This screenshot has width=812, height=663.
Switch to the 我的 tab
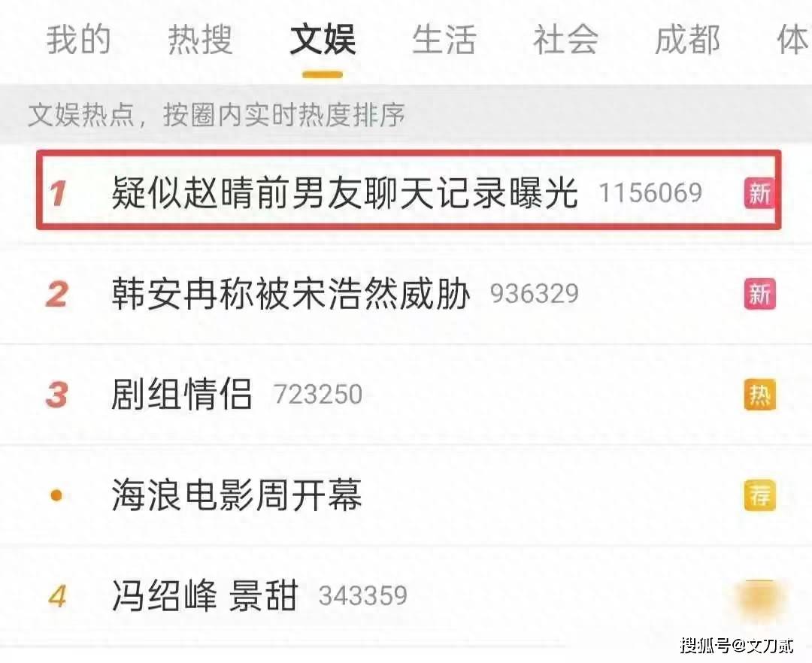pyautogui.click(x=79, y=40)
